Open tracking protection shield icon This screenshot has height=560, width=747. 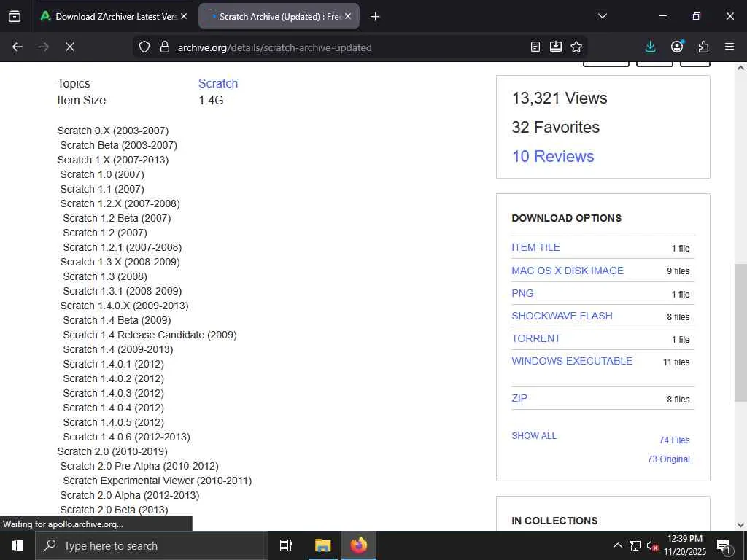pos(144,47)
